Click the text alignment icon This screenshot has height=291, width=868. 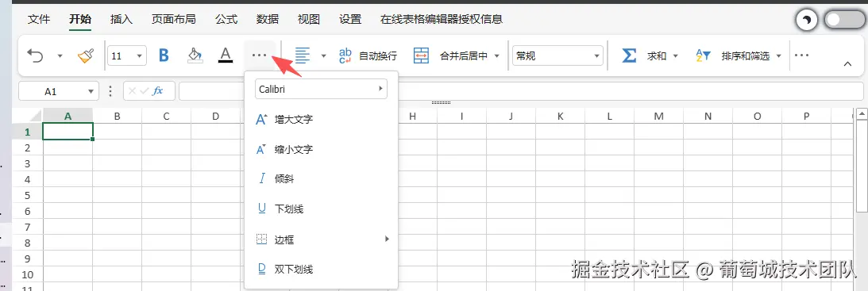303,56
